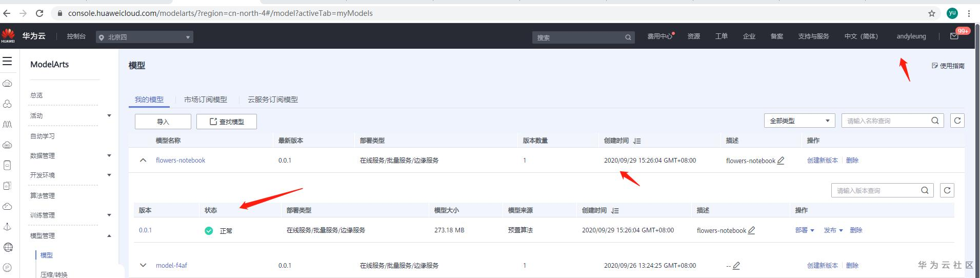Screen dimensions: 980x278
Task: Open the hamburger menu in the left rail
Action: [7, 62]
